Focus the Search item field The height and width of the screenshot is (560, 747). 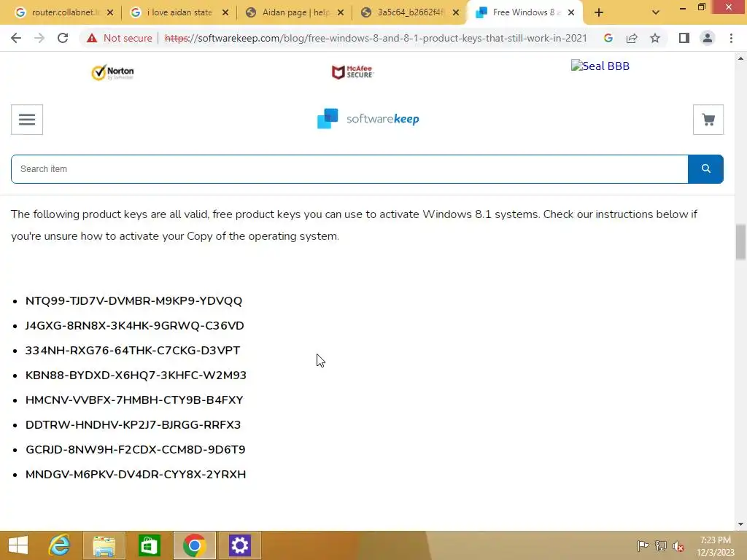pos(349,169)
